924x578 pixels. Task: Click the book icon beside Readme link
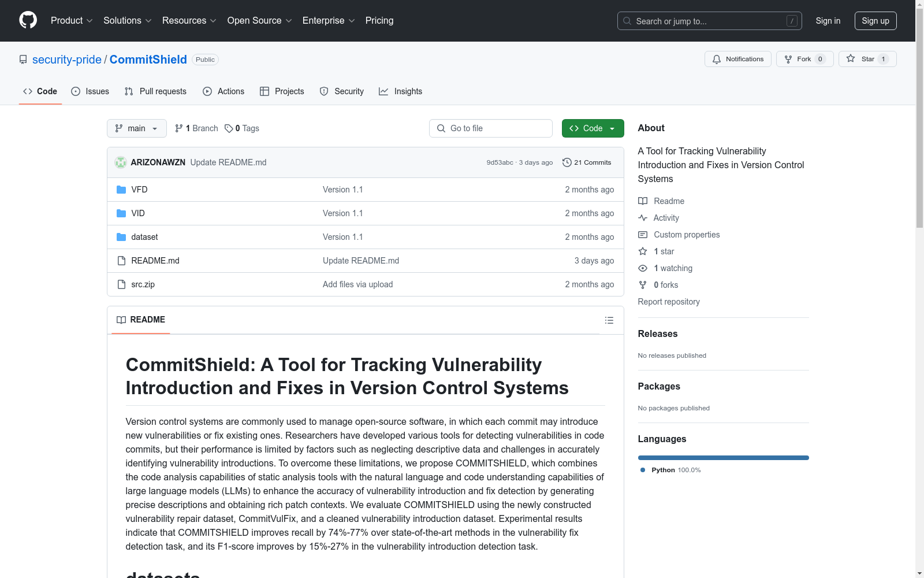(643, 201)
